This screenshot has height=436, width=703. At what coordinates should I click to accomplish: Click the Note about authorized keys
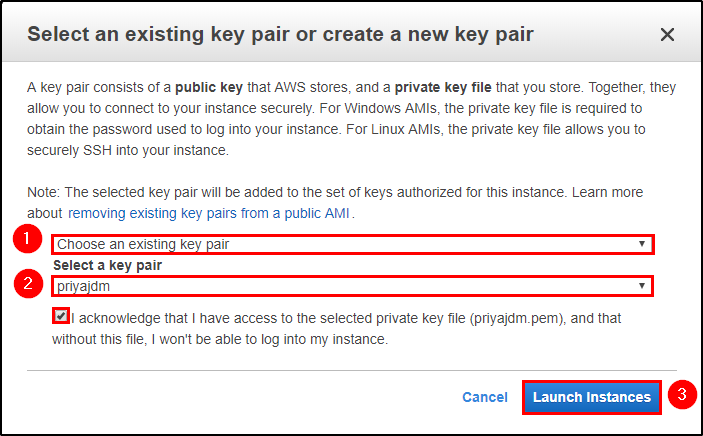pos(335,202)
